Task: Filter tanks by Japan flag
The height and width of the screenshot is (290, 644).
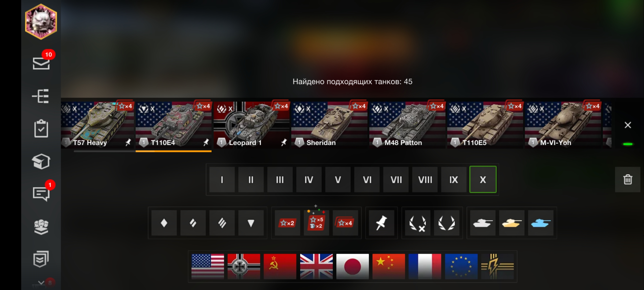Action: point(353,266)
